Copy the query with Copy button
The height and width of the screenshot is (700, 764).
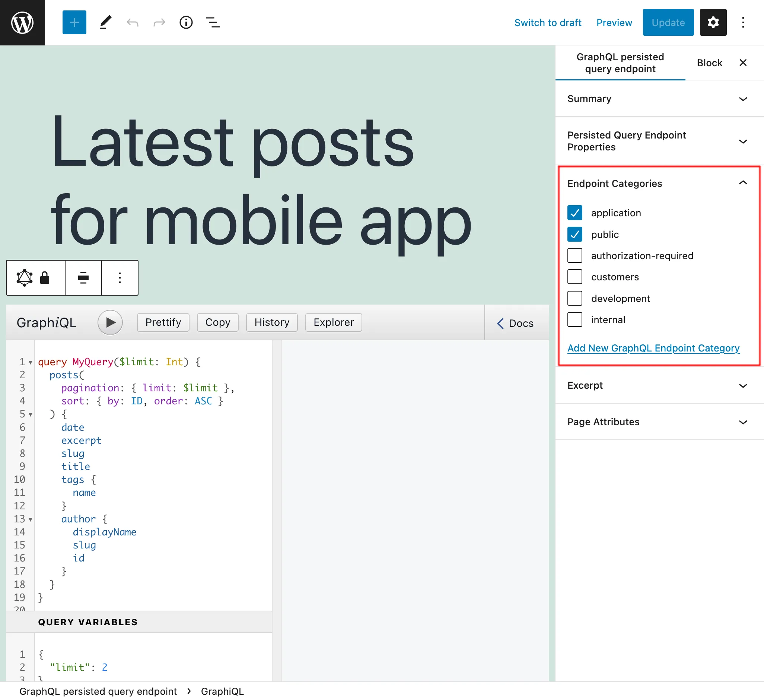(217, 322)
